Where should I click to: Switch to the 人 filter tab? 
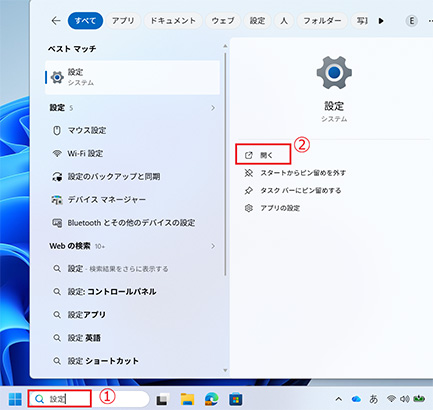click(x=284, y=21)
